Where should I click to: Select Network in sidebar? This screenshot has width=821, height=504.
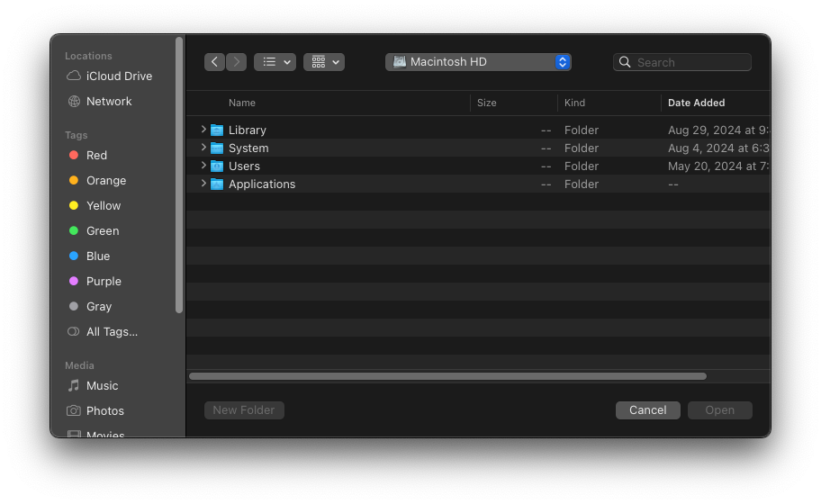(100, 101)
